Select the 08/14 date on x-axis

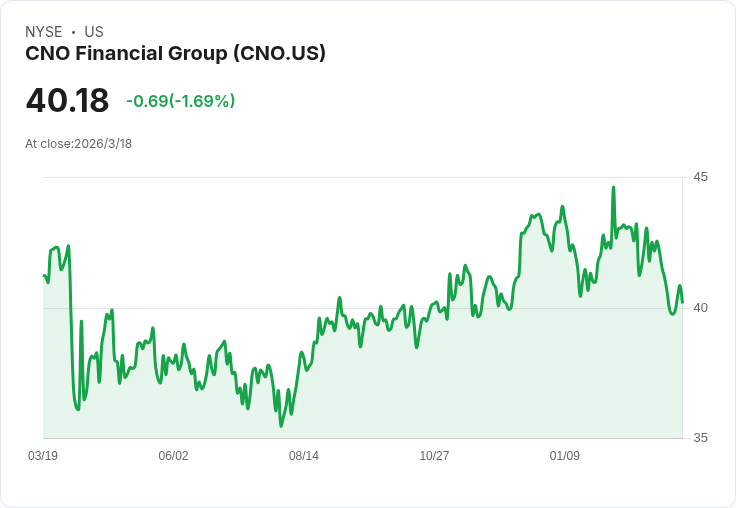tap(304, 456)
